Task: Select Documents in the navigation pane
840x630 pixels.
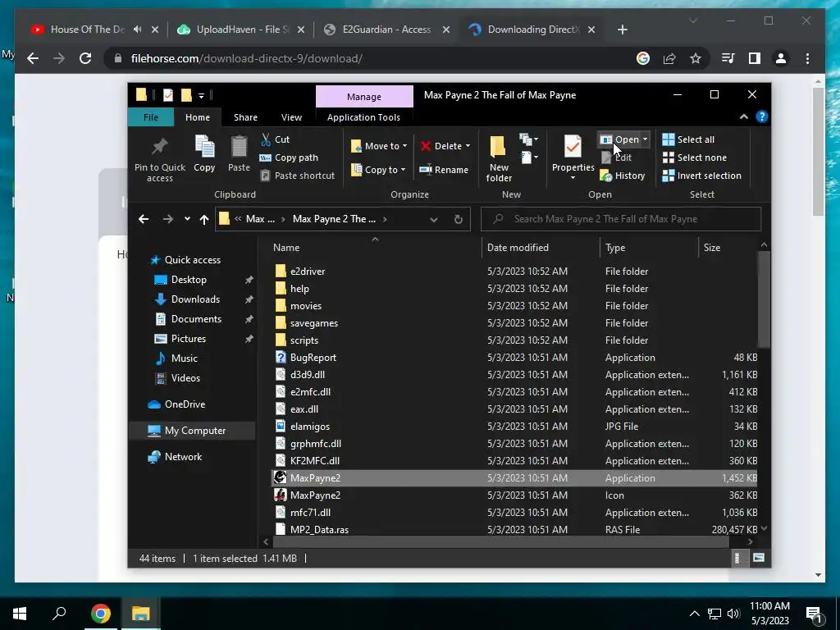Action: click(196, 319)
